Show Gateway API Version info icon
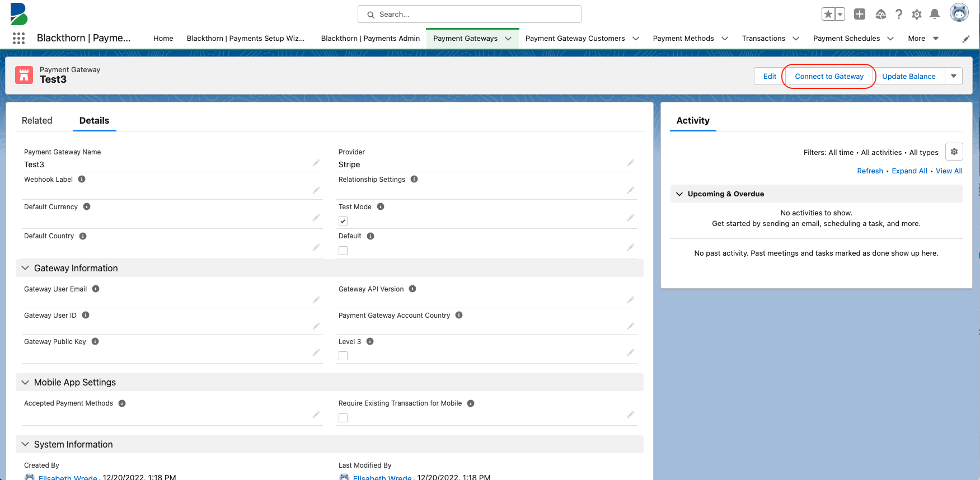Viewport: 980px width, 480px height. (x=412, y=289)
